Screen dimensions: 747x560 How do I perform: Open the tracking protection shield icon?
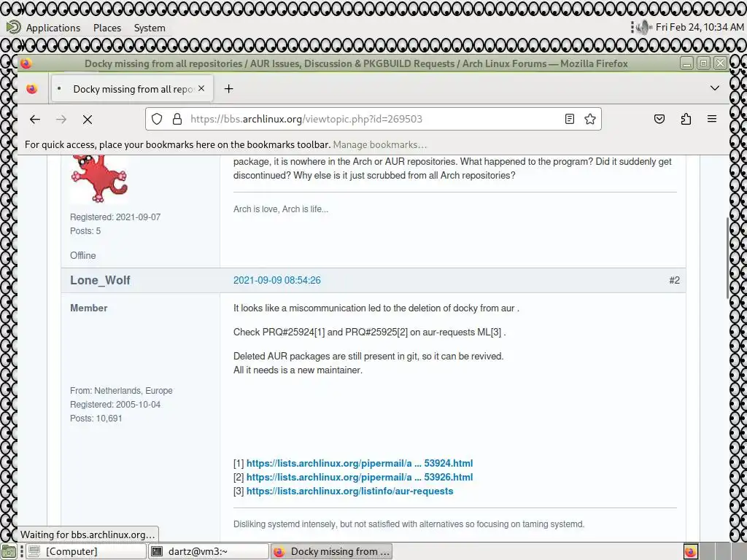[x=157, y=119]
